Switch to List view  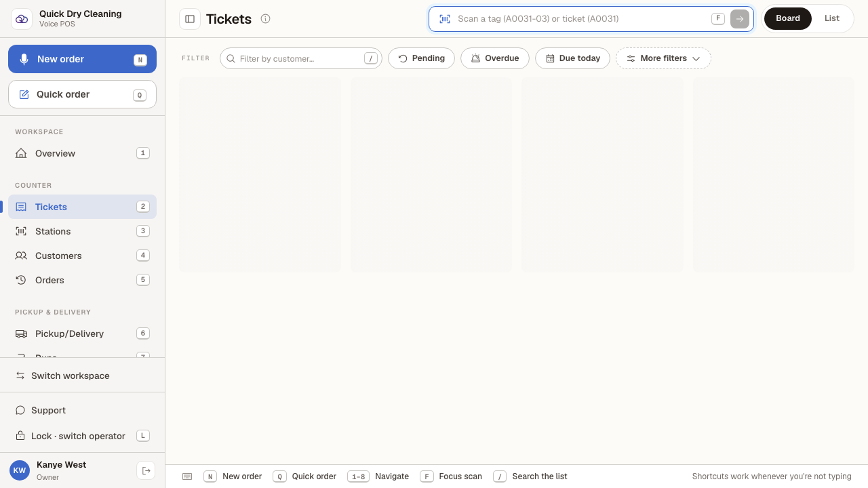pyautogui.click(x=832, y=18)
